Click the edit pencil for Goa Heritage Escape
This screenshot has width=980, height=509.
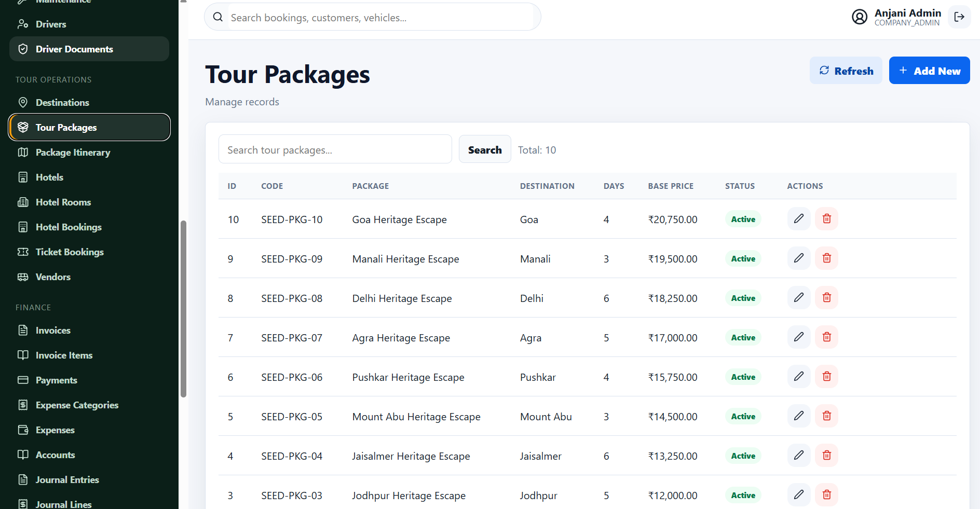[x=799, y=218]
